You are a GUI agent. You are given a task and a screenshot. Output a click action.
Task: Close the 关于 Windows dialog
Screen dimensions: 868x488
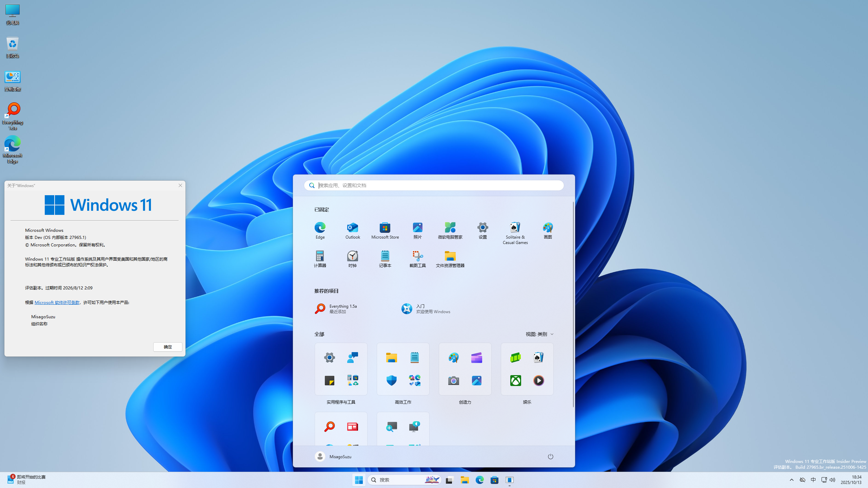click(x=180, y=185)
